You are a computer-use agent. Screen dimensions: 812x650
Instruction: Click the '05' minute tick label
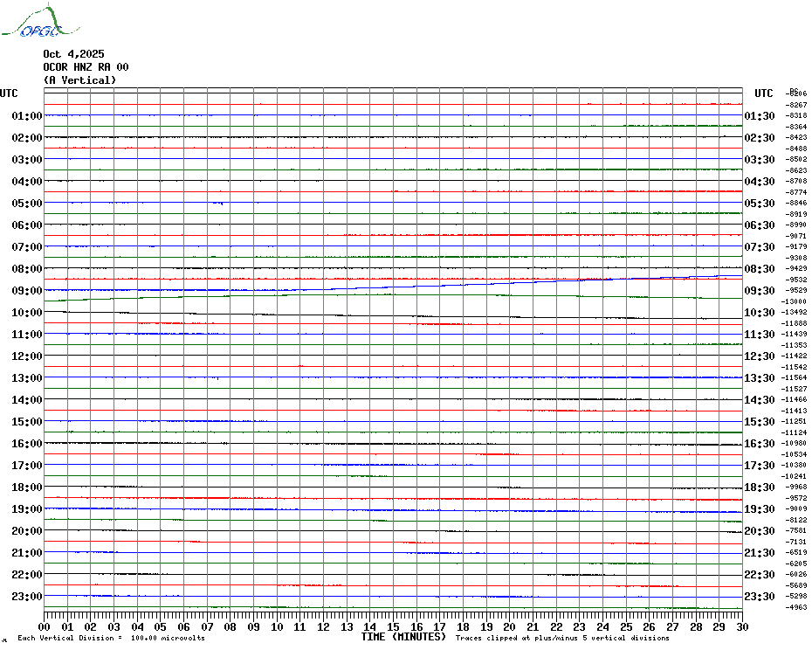click(161, 626)
